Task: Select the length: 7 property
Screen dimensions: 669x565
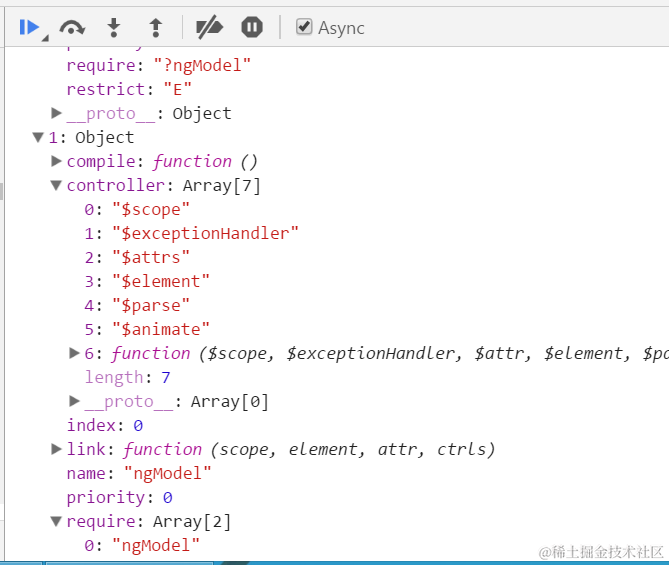Action: tap(128, 377)
